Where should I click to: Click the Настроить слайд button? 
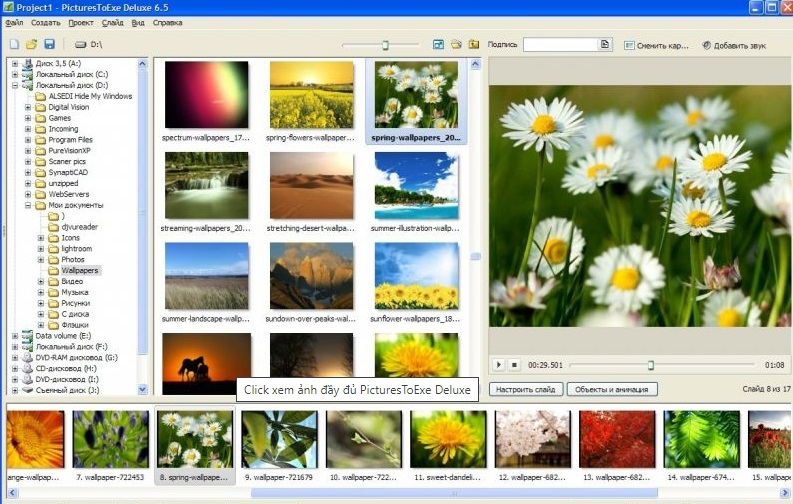click(x=526, y=389)
